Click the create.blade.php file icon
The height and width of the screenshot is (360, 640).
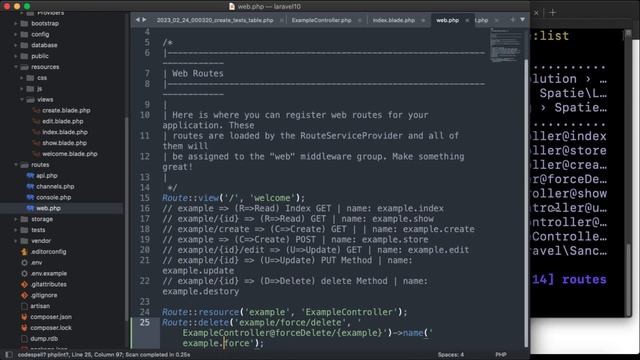pos(36,111)
